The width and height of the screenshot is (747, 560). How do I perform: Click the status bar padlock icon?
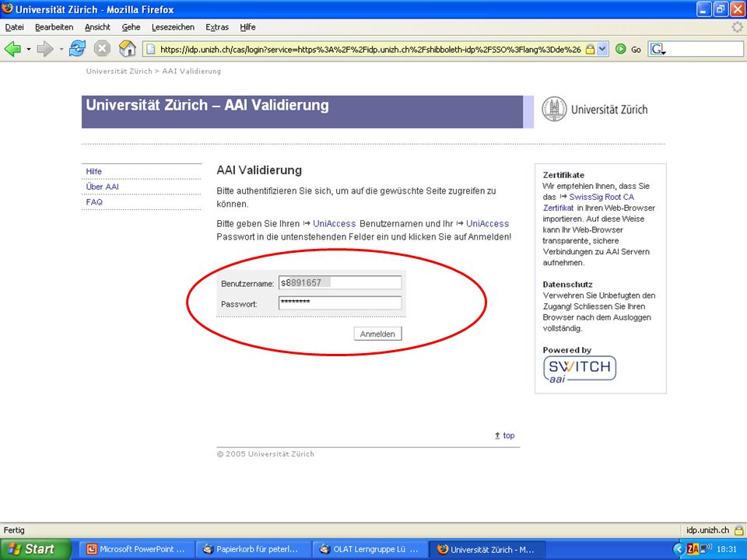pyautogui.click(x=739, y=530)
